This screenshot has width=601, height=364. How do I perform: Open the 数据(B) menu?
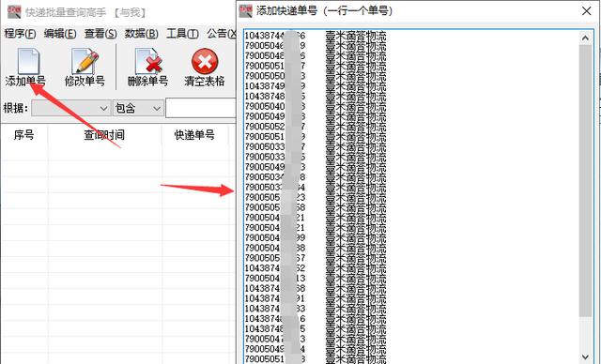[x=141, y=34]
